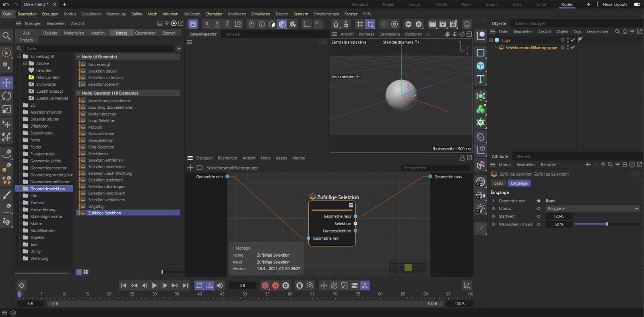This screenshot has width=644, height=317.
Task: Switch to the Sculpt layout tab
Action: click(415, 4)
